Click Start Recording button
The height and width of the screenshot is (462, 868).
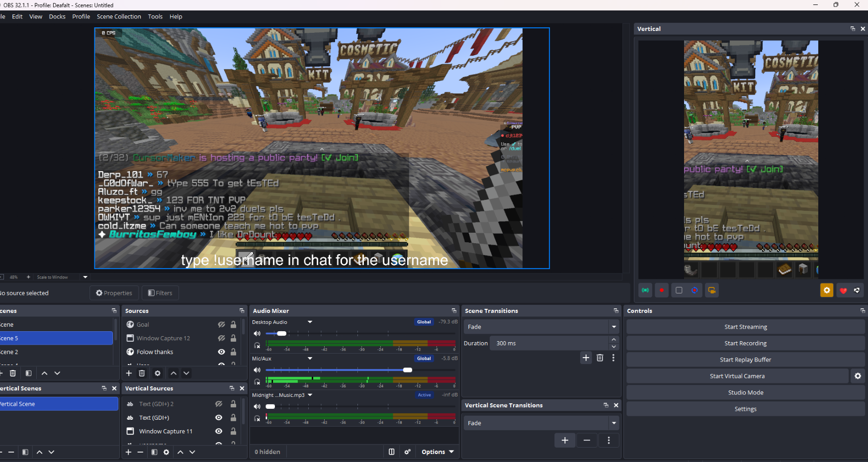coord(745,343)
